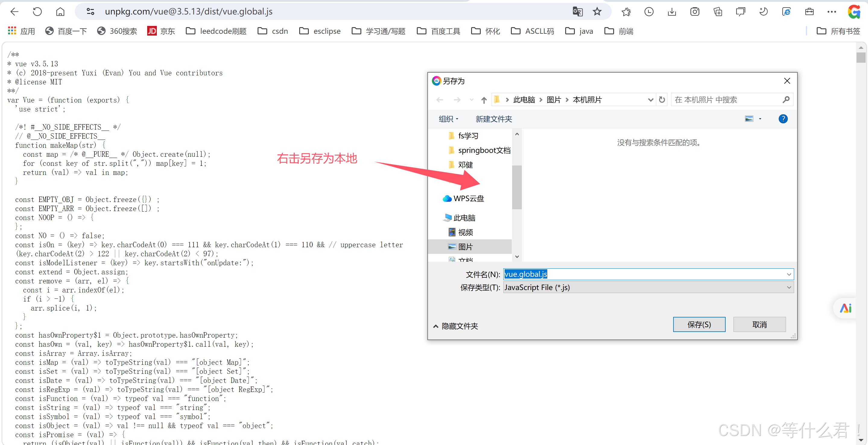Open the view mode options dropdown

coord(760,119)
